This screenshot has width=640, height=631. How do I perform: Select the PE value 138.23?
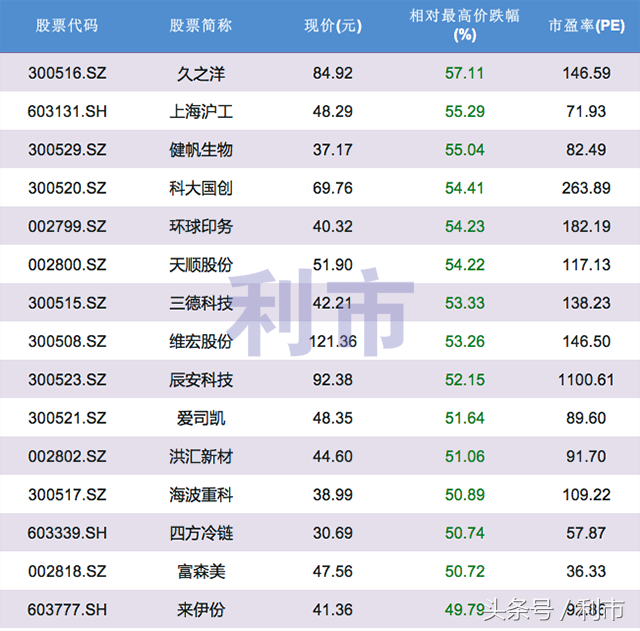(587, 303)
